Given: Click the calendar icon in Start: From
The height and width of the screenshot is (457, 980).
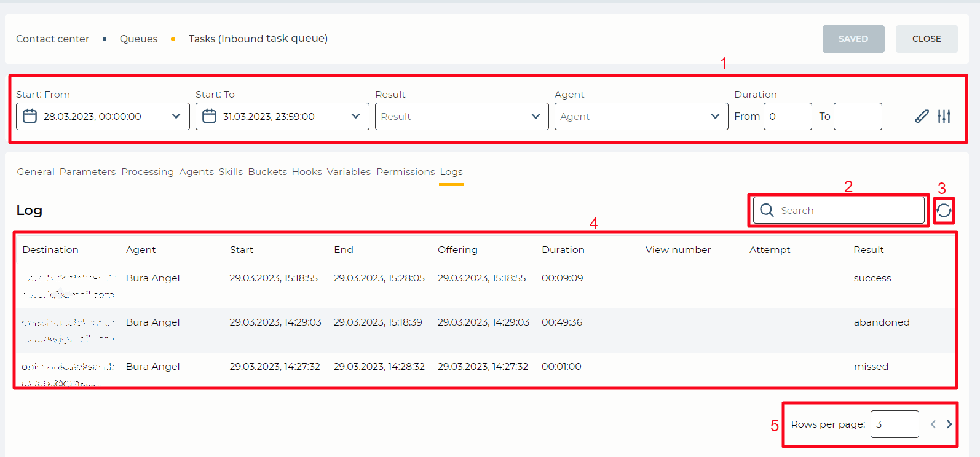Looking at the screenshot, I should pos(30,116).
